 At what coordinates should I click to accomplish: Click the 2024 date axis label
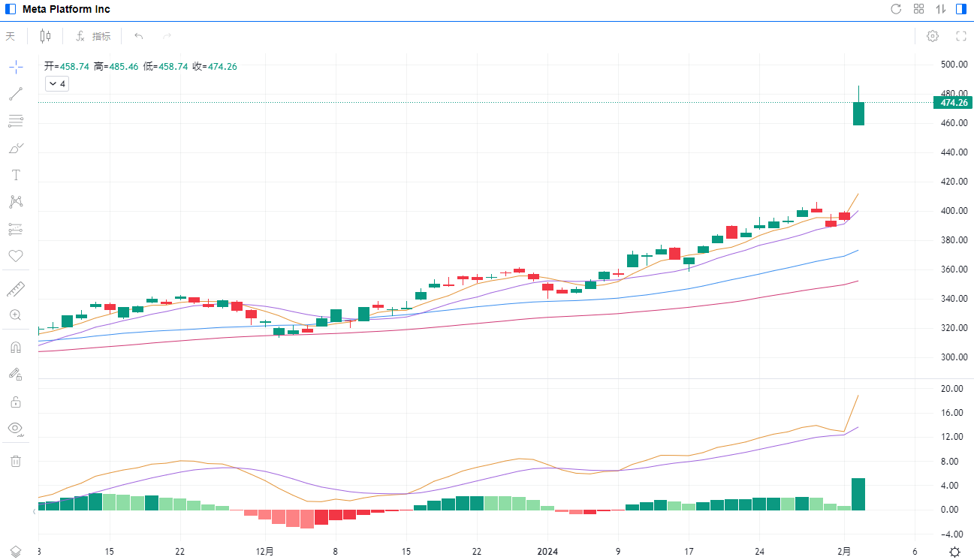click(547, 551)
